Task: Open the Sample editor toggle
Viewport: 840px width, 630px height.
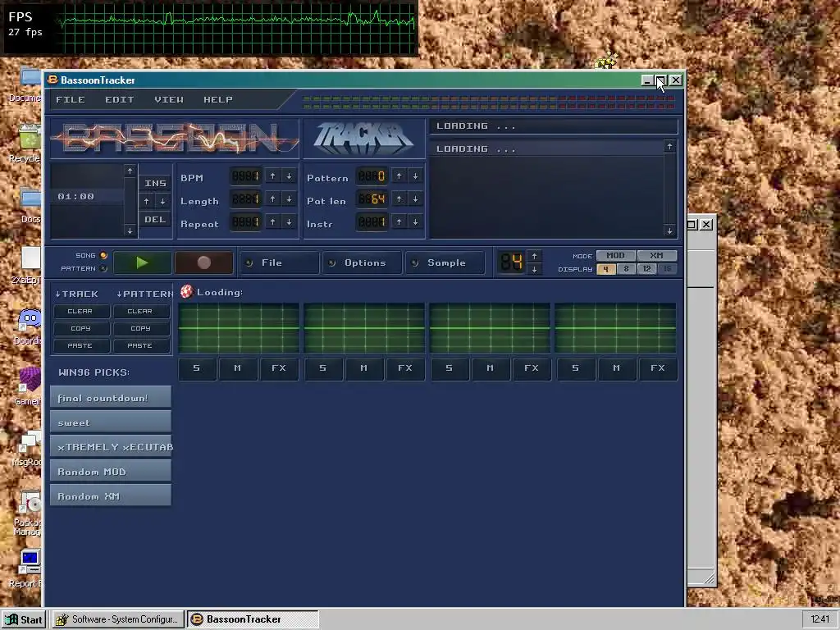Action: pyautogui.click(x=445, y=262)
